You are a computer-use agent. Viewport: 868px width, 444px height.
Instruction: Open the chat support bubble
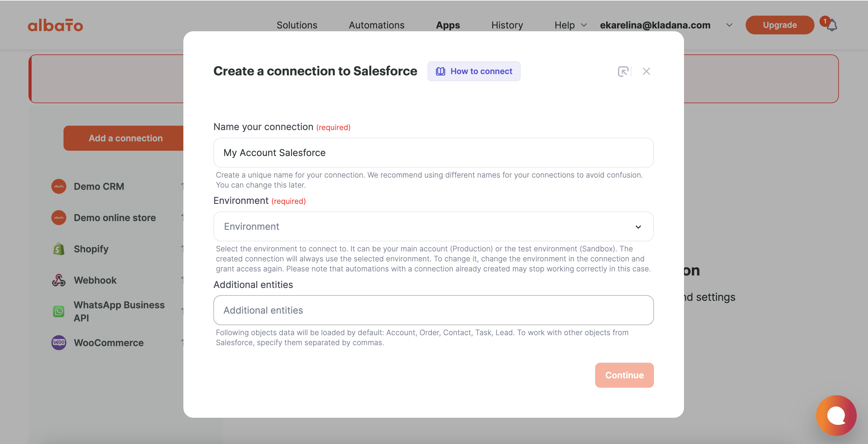[836, 415]
